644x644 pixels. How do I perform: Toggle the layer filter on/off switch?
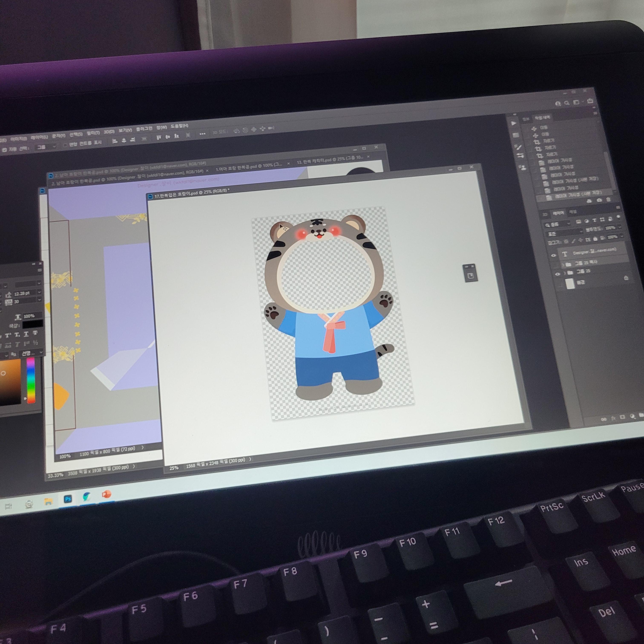[618, 217]
